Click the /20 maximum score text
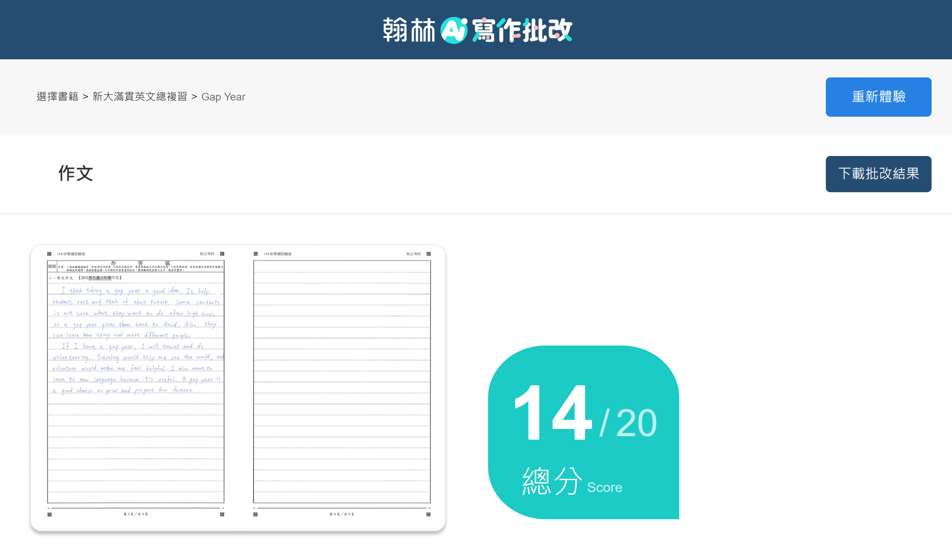952x560 pixels. click(629, 423)
